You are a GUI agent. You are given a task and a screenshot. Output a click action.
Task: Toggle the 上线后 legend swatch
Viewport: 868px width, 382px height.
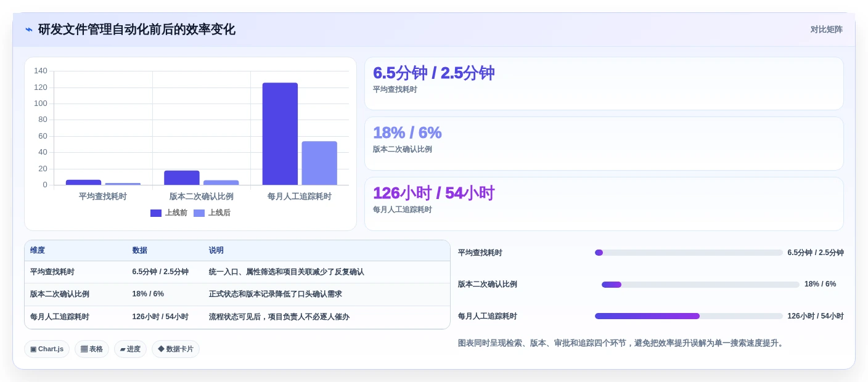tap(199, 213)
